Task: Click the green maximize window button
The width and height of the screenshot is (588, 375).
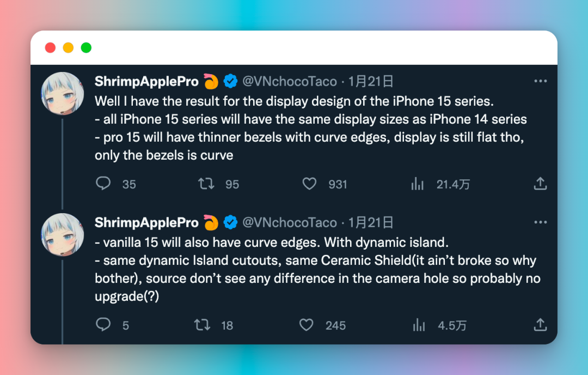Action: pos(86,48)
